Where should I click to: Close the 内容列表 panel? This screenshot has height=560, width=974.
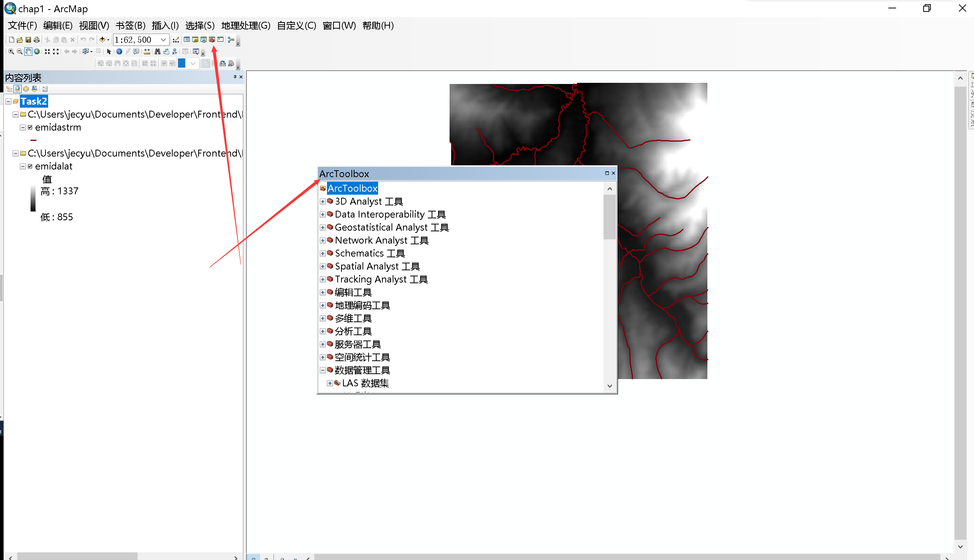coord(241,77)
